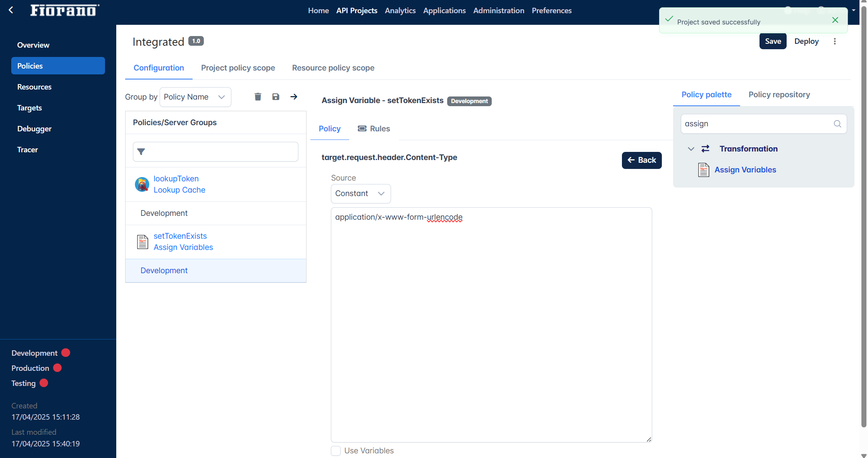
Task: Click the back chevron beside Fiorano logo
Action: coord(11,10)
